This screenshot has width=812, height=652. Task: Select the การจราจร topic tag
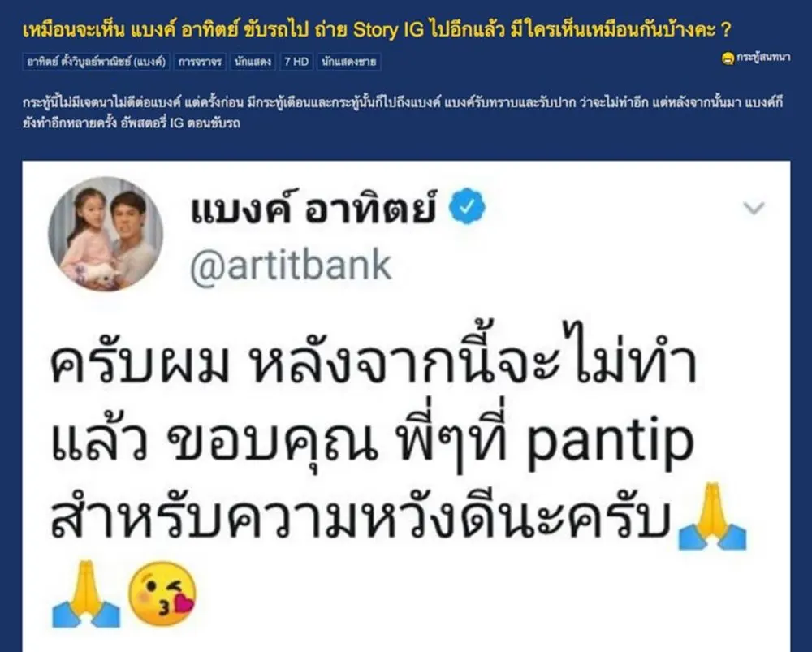[x=200, y=62]
